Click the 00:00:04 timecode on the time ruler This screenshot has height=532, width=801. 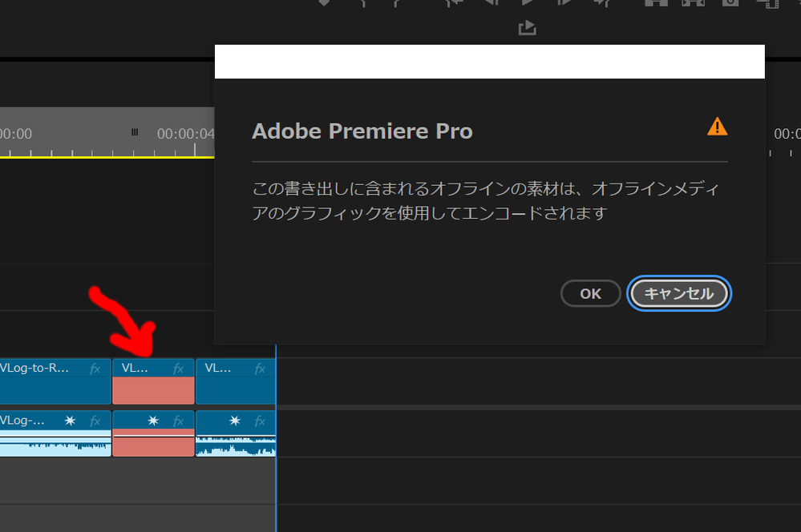tap(185, 134)
